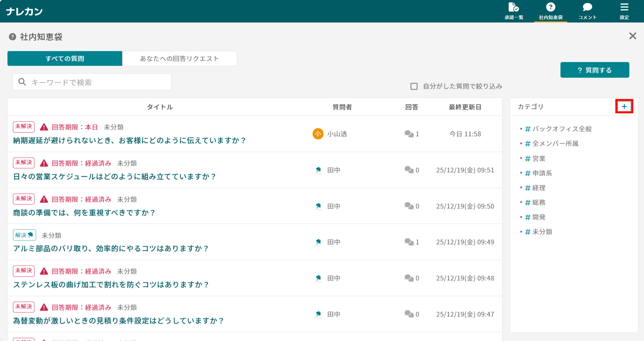Click inside the キーワードで検索 input field

pos(92,82)
